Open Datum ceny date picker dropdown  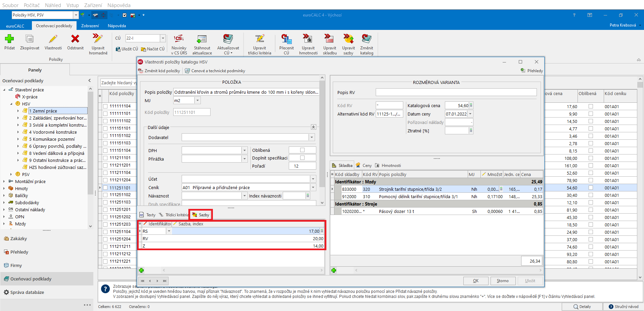pos(470,114)
